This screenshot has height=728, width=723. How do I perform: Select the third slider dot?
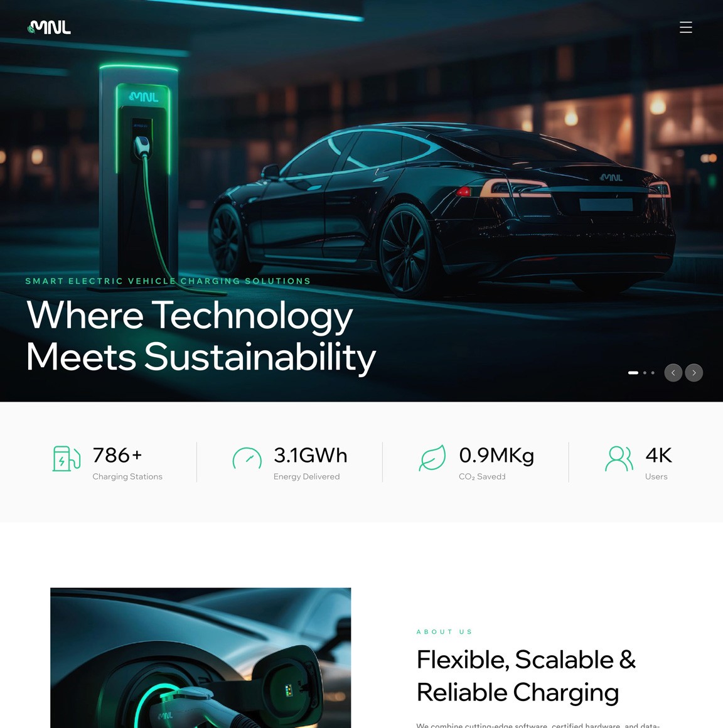pos(653,373)
